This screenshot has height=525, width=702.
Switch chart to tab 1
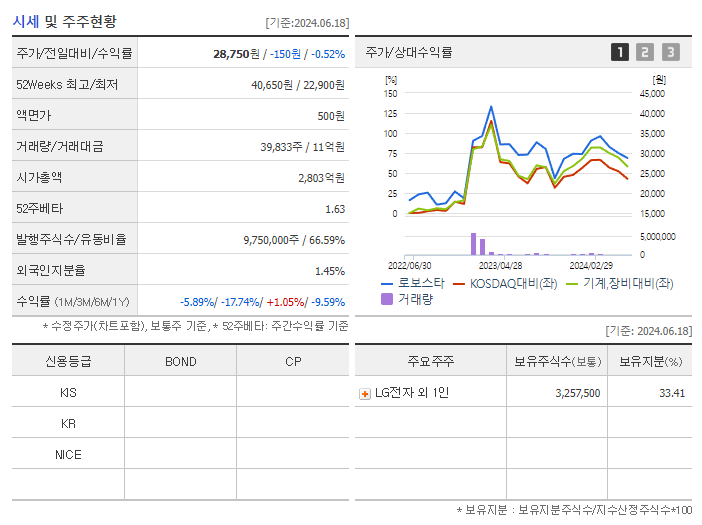(620, 52)
